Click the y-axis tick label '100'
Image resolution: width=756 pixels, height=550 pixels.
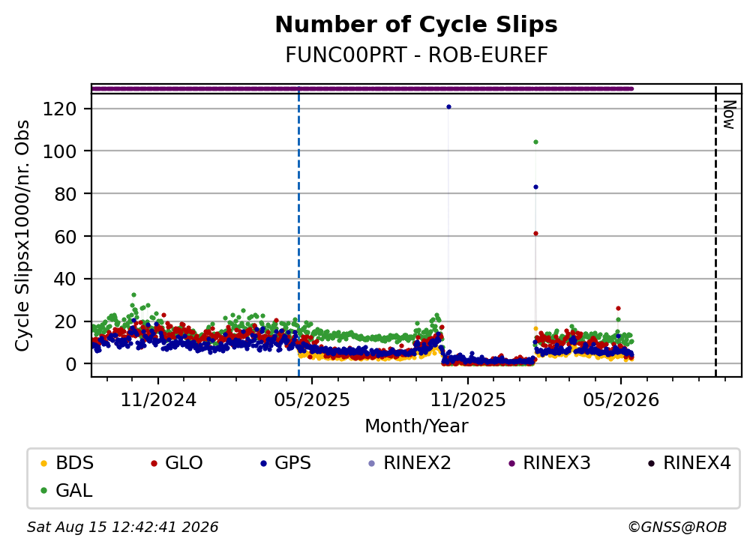coord(60,151)
